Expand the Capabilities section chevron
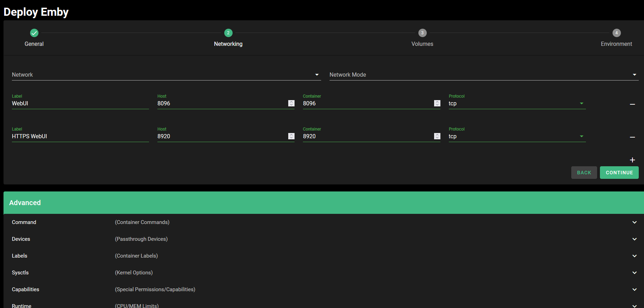This screenshot has width=644, height=308. (x=634, y=289)
